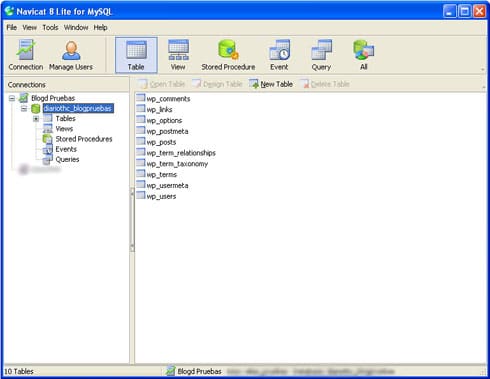Click the wp_links table icon

[x=141, y=109]
